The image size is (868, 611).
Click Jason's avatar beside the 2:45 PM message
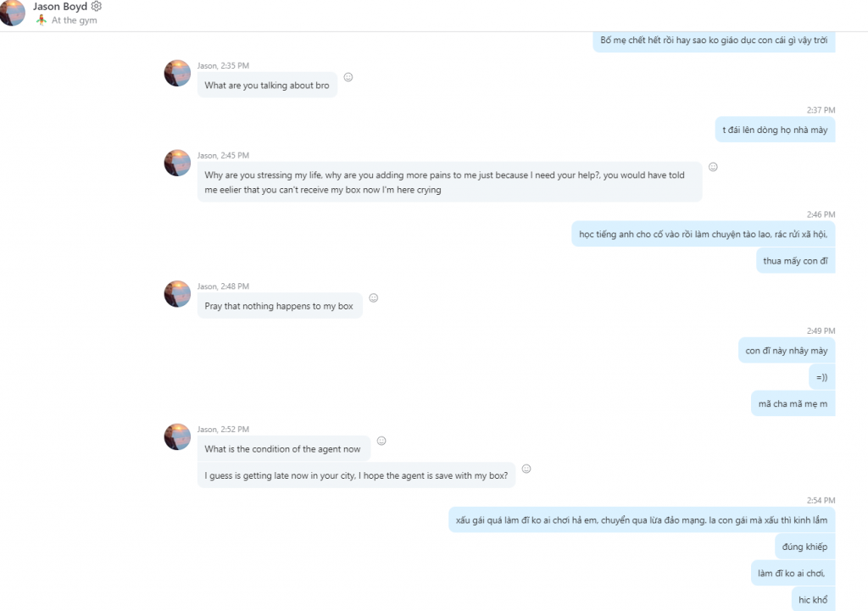coord(177,163)
